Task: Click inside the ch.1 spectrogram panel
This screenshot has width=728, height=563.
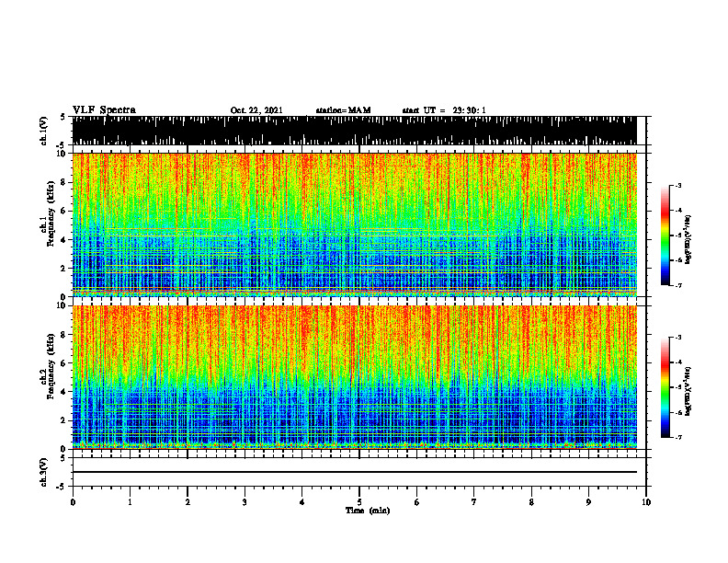Action: coord(354,224)
